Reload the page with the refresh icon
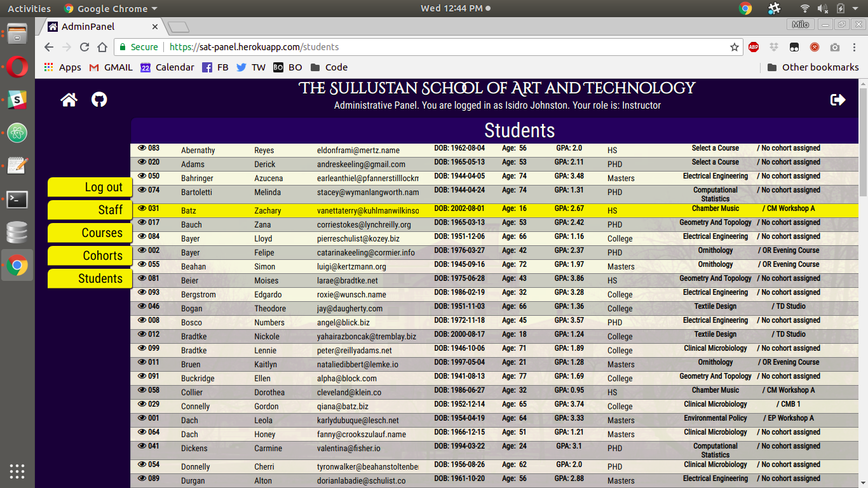The image size is (868, 488). pyautogui.click(x=84, y=47)
